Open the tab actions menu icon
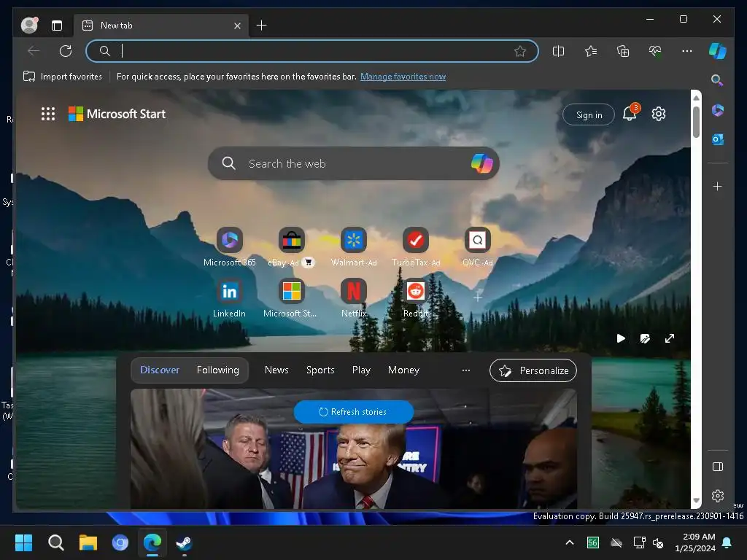Screen dimensions: 747x560 coord(57,26)
